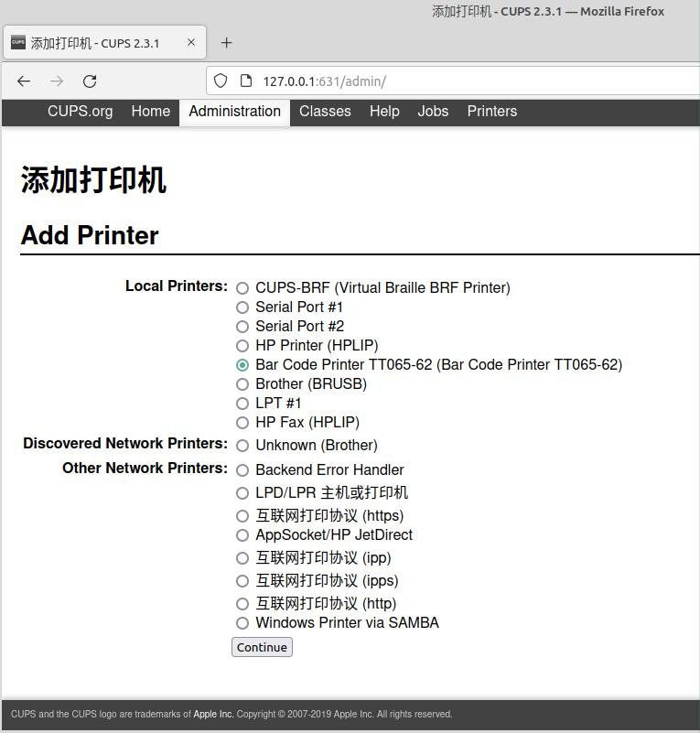Screen dimensions: 700x733
Task: Select 互联网打印协议 (ipp) option
Action: coord(242,558)
